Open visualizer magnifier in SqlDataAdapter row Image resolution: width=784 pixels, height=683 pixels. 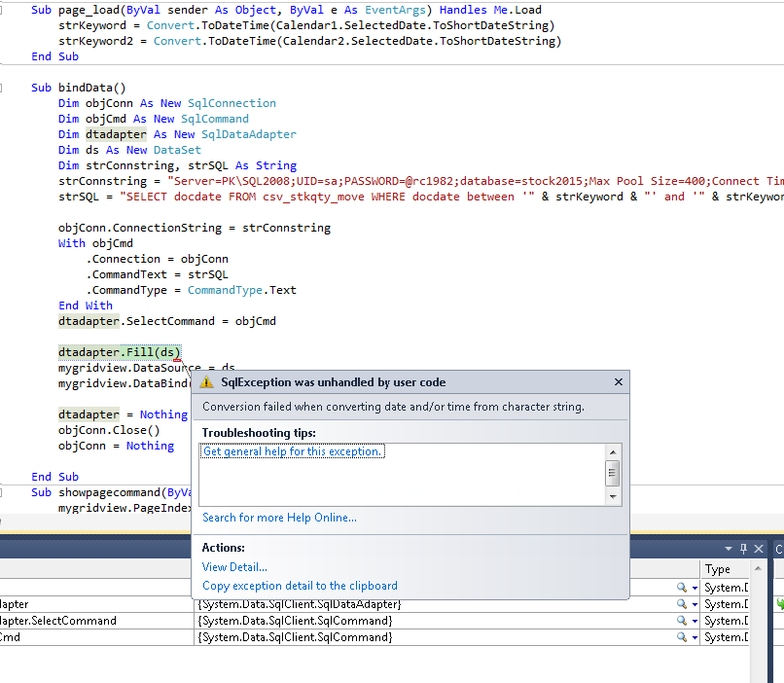(x=681, y=604)
